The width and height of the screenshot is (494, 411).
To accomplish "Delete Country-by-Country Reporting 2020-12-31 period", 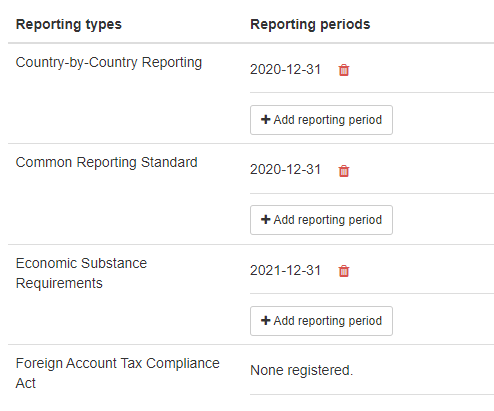I will pyautogui.click(x=344, y=70).
